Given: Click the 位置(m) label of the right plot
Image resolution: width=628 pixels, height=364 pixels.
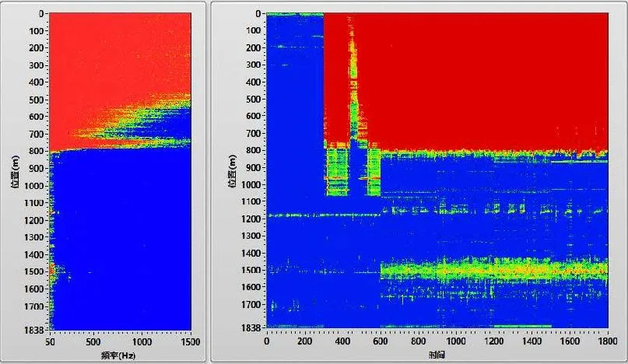Looking at the screenshot, I should pos(232,171).
